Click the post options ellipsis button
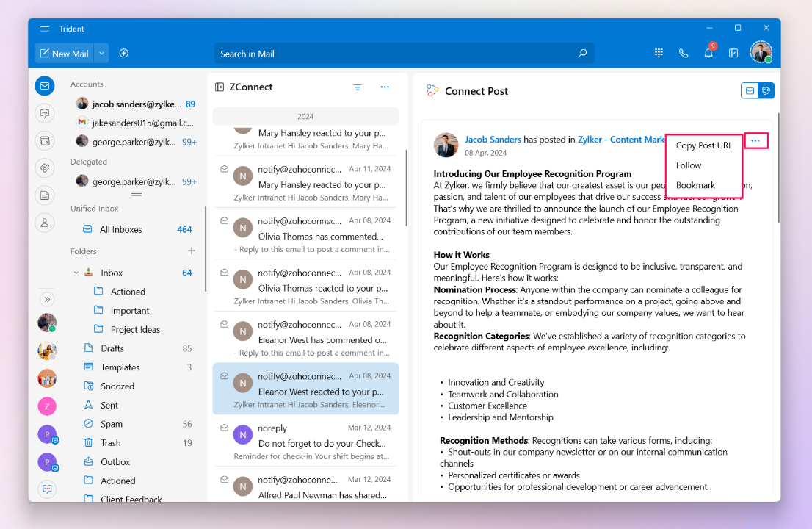The height and width of the screenshot is (529, 812). (x=755, y=140)
